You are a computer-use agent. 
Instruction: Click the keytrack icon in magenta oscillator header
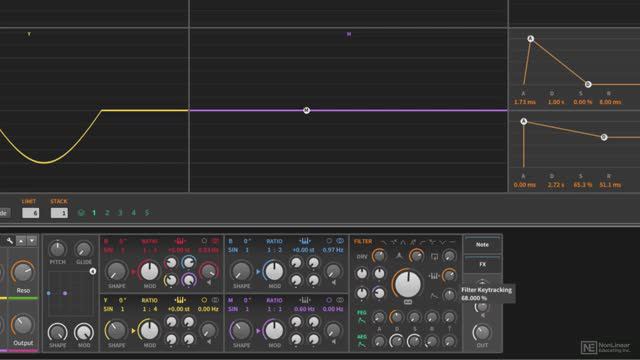point(304,300)
